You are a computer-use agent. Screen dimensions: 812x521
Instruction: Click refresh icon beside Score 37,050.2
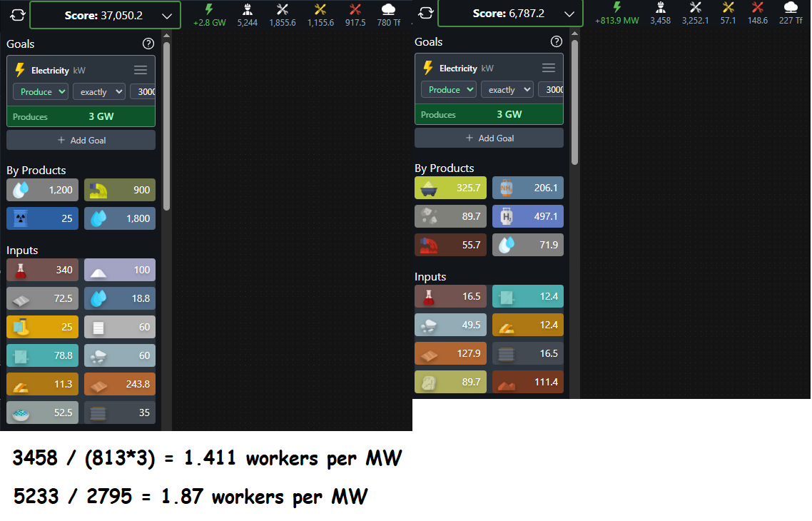17,15
